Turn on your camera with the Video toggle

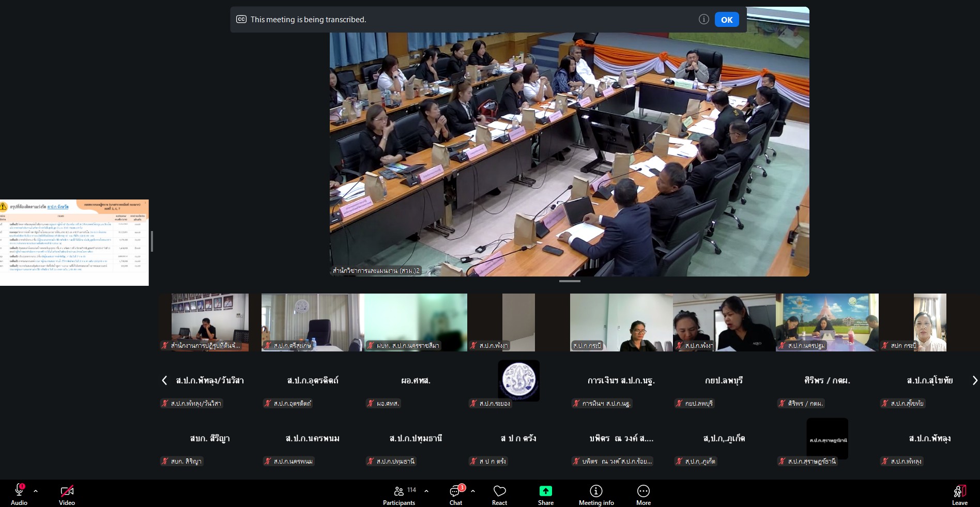[x=66, y=491]
